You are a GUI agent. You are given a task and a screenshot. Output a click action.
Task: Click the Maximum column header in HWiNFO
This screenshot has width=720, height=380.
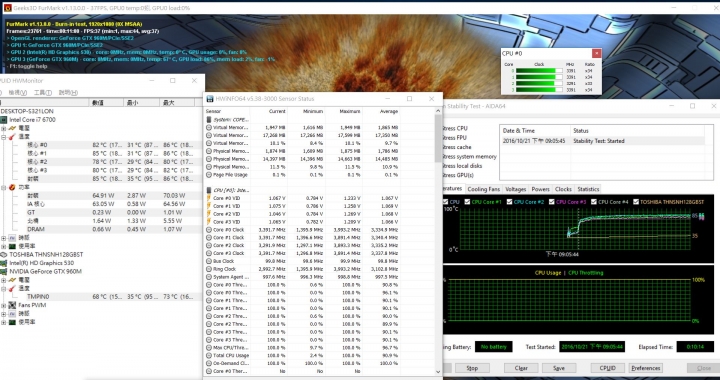click(349, 112)
